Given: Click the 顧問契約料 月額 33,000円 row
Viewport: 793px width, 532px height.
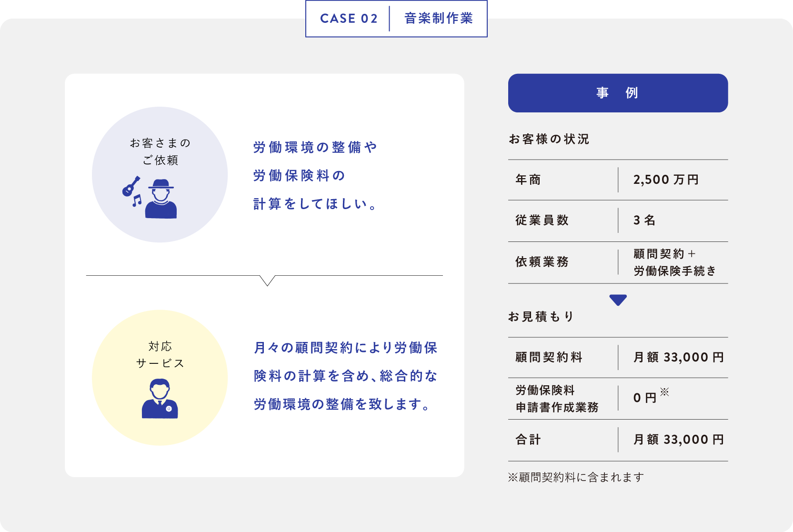Looking at the screenshot, I should [618, 357].
